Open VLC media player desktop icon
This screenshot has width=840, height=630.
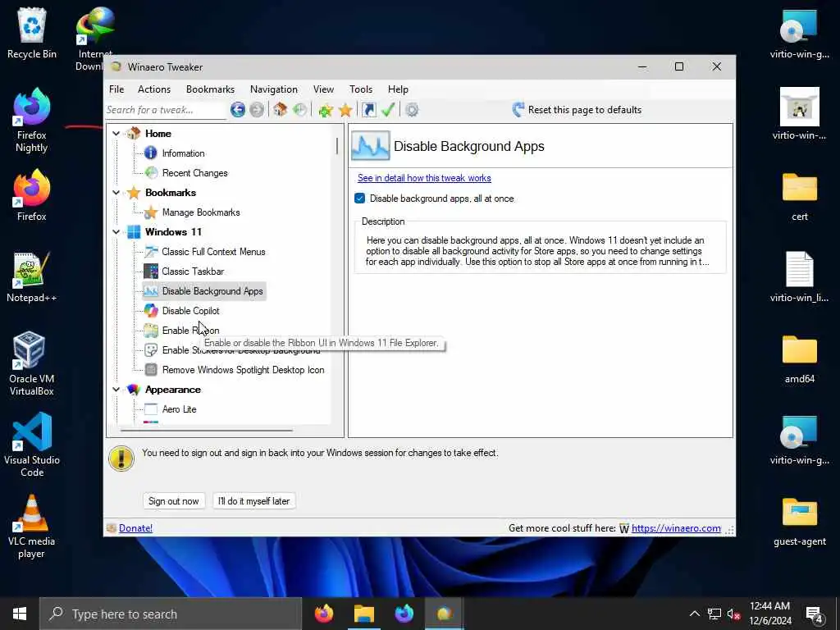pos(32,527)
